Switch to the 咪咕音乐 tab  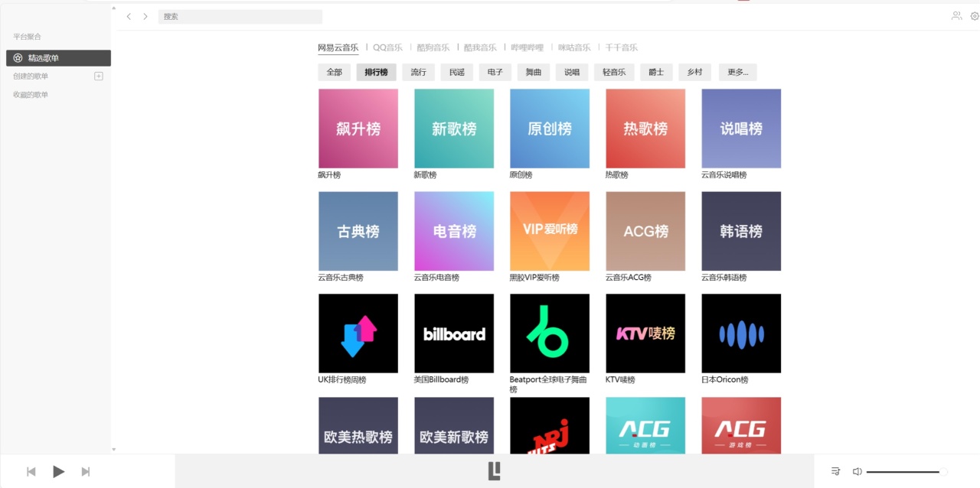[574, 47]
